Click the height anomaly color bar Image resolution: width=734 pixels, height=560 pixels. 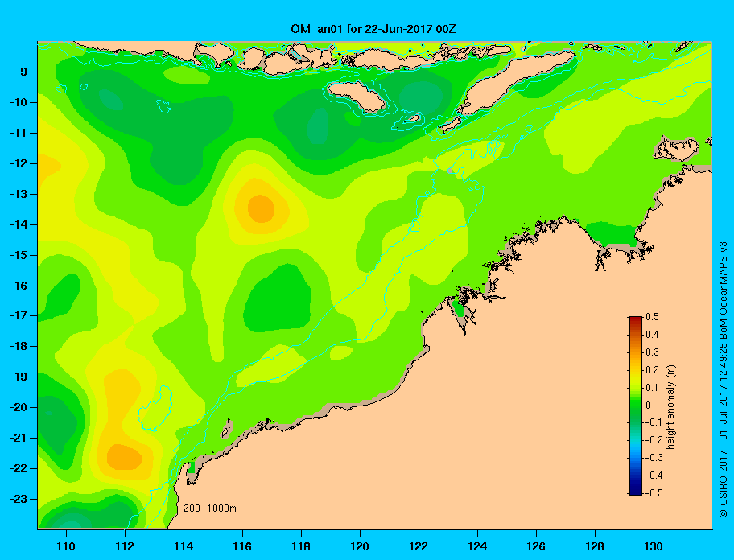tap(636, 406)
